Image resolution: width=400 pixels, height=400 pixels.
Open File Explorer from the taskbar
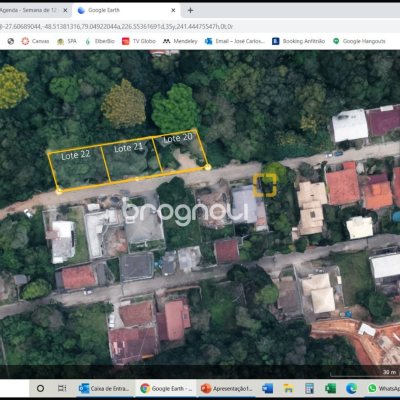288,388
